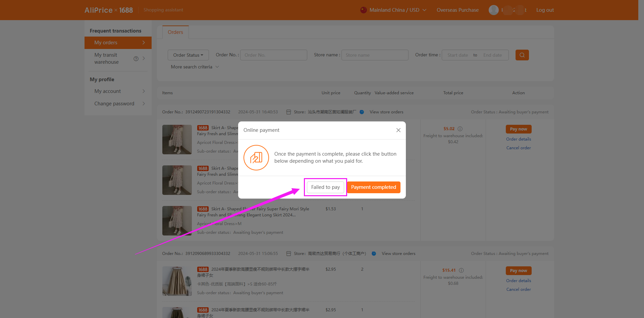
Task: Open third floral skirt thumbnail priced $1.53
Action: [x=177, y=221]
